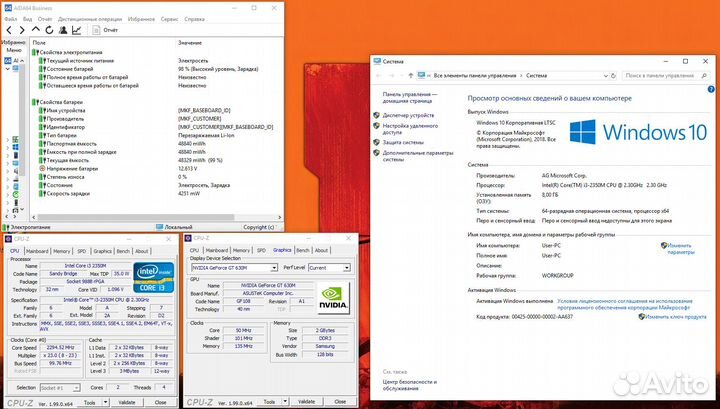Open the AIDA64 Сервис menu

[x=169, y=19]
